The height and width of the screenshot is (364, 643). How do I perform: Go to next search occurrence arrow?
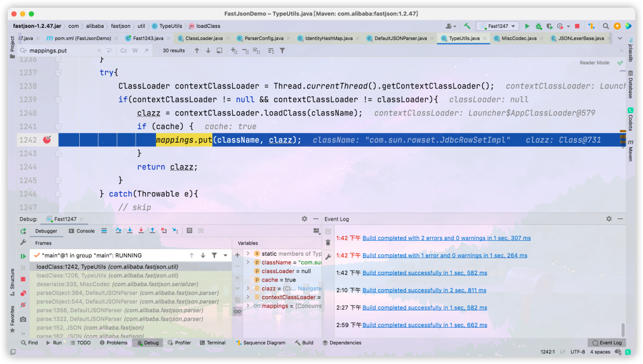click(x=208, y=51)
